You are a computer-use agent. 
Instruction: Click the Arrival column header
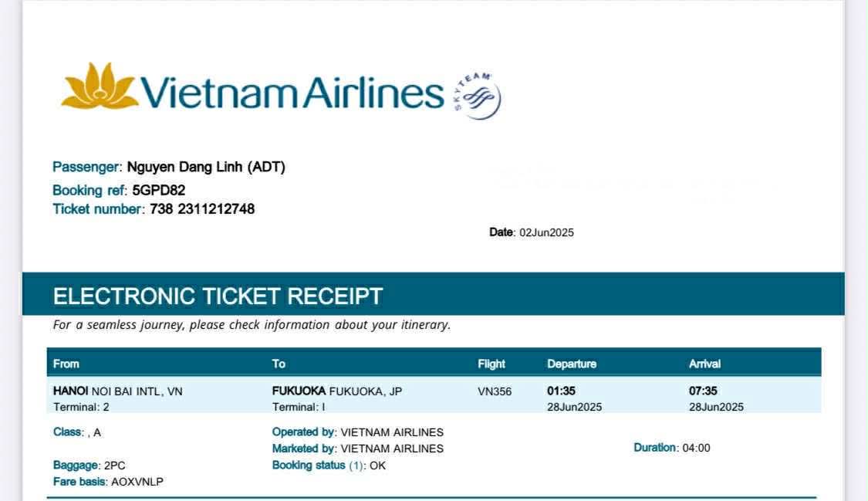(704, 364)
